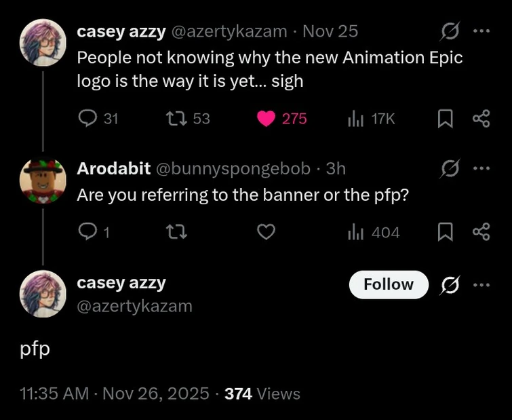Open more options on the pfp reply
This screenshot has height=420, width=512.
[x=481, y=285]
